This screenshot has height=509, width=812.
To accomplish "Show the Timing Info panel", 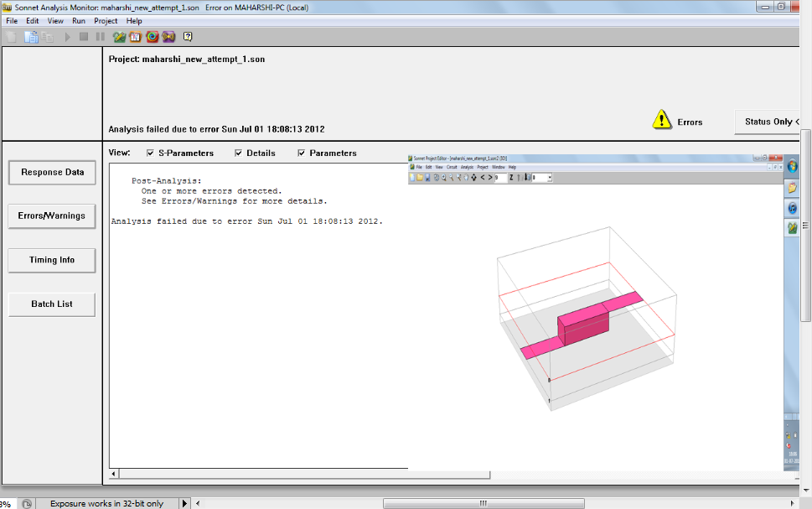I will tap(52, 260).
